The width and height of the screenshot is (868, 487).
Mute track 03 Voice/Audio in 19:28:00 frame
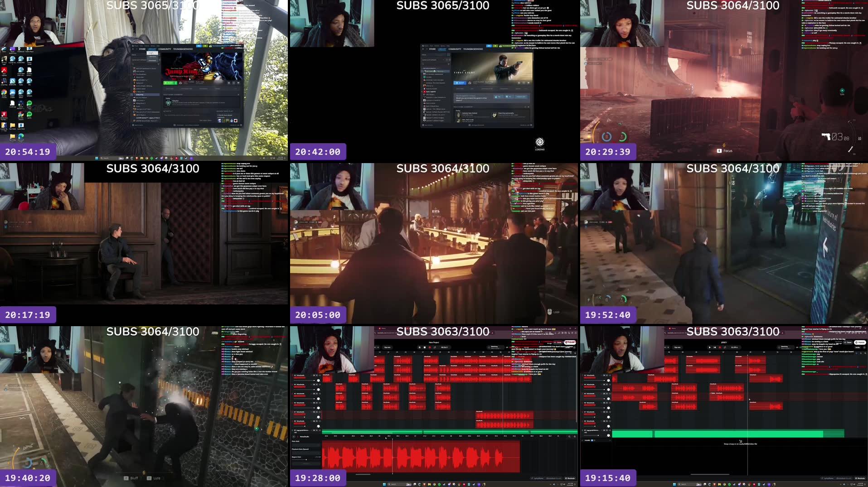pos(314,376)
